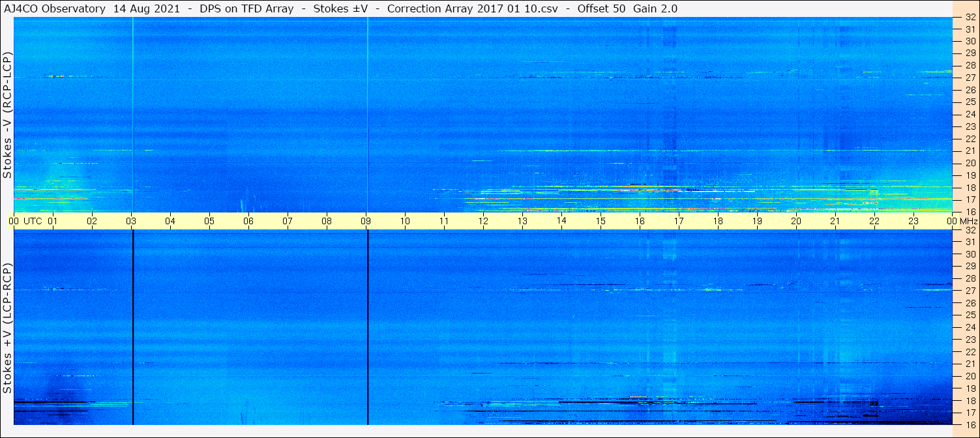Select the 12 hour mark on time axis
This screenshot has width=980, height=438.
click(x=483, y=221)
